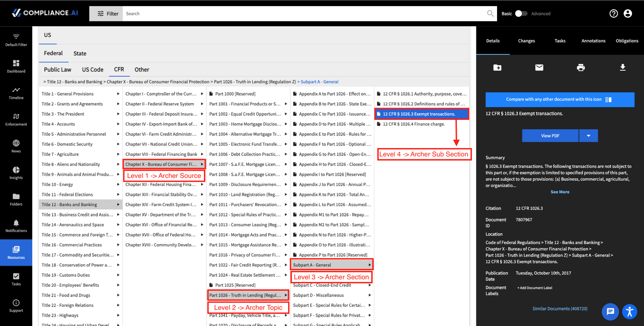644x326 pixels.
Task: Expand Subpart D - Miscellaneous
Action: click(x=331, y=295)
